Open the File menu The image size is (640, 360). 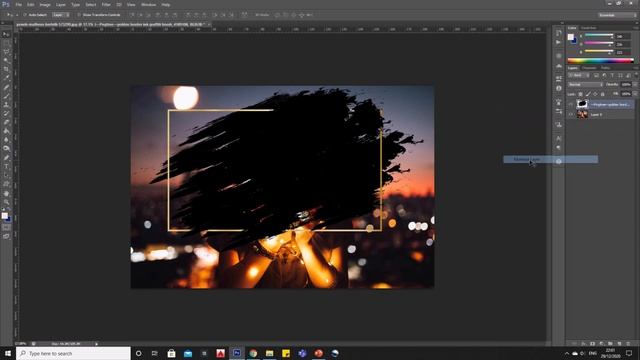pyautogui.click(x=19, y=4)
